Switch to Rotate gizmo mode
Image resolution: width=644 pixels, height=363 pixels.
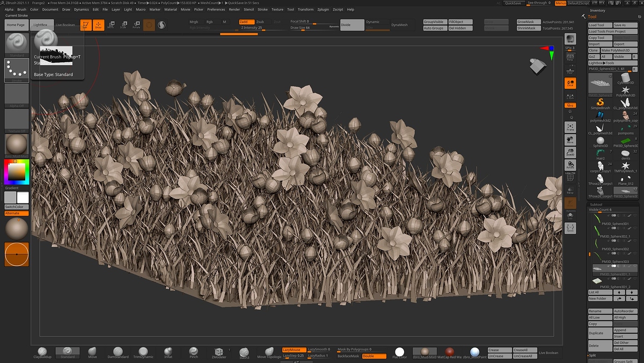[x=136, y=25]
